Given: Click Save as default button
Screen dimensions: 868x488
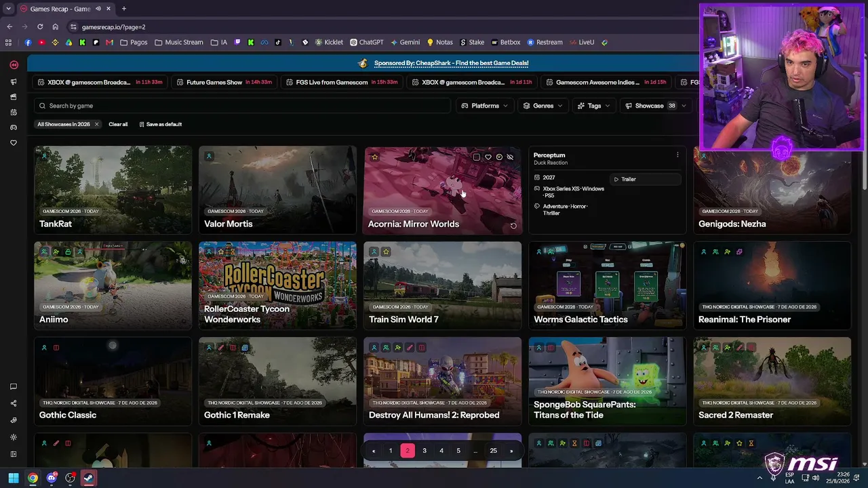Looking at the screenshot, I should (161, 125).
